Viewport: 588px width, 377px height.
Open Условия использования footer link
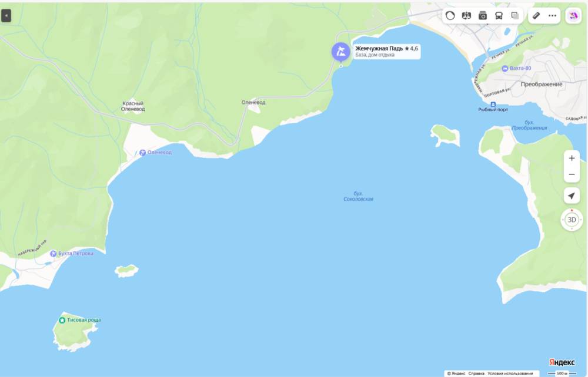pos(510,373)
